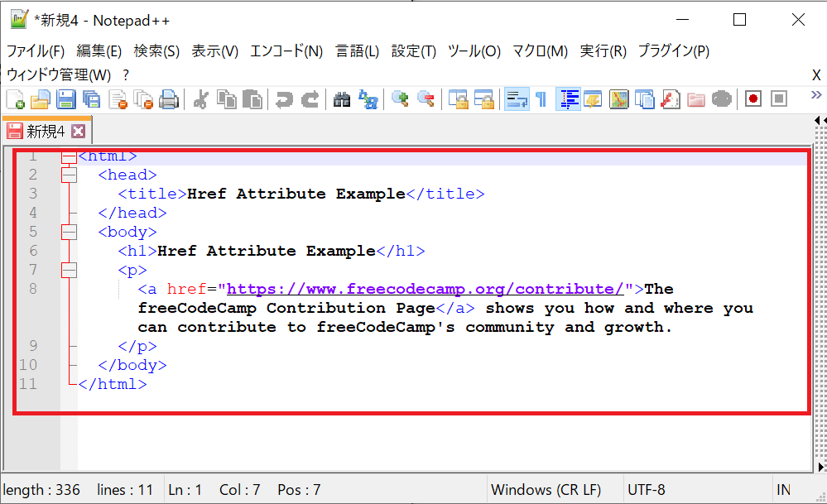The height and width of the screenshot is (504, 827).
Task: Create a new file
Action: tap(15, 98)
